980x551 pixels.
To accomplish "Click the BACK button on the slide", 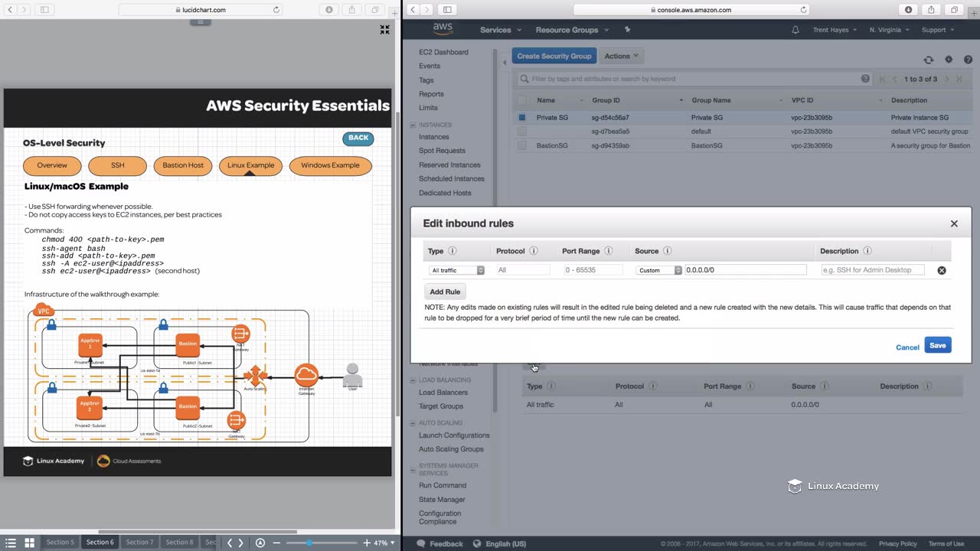I will [358, 139].
